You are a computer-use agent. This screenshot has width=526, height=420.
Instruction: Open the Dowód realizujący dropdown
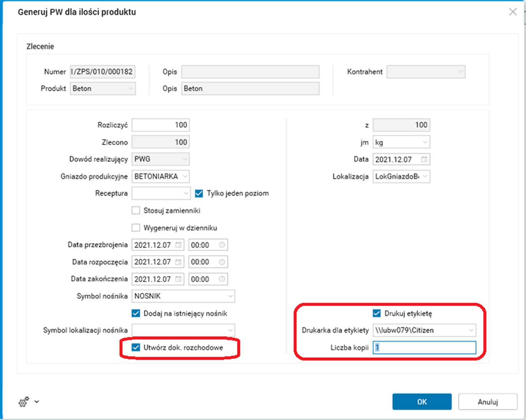click(x=185, y=159)
